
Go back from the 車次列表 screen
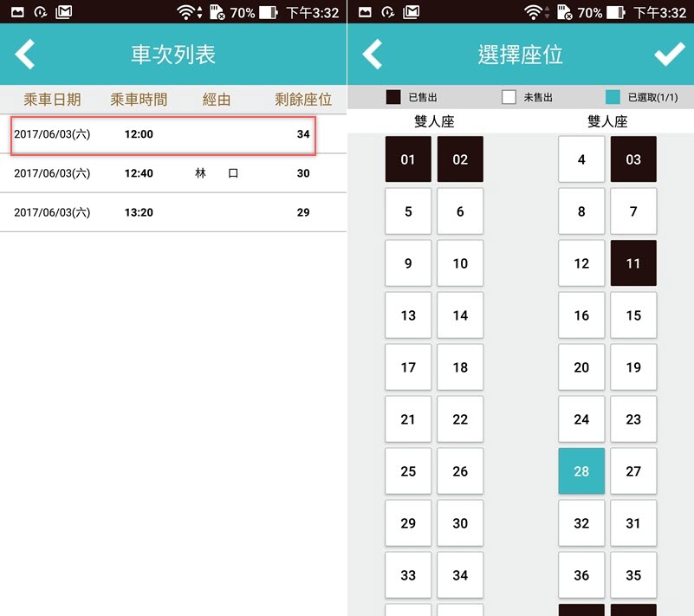click(25, 55)
